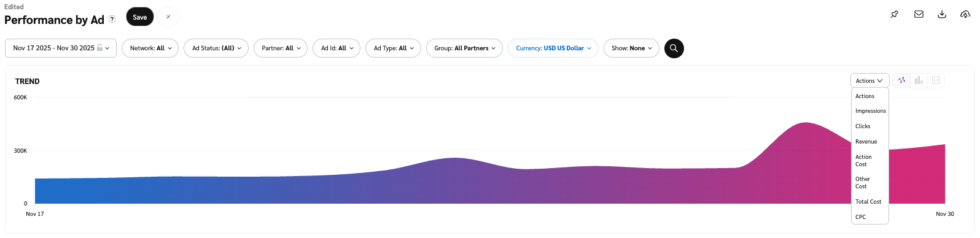Screen dimensions: 980x238
Task: Click the Nov 17 axis label
Action: tap(34, 214)
